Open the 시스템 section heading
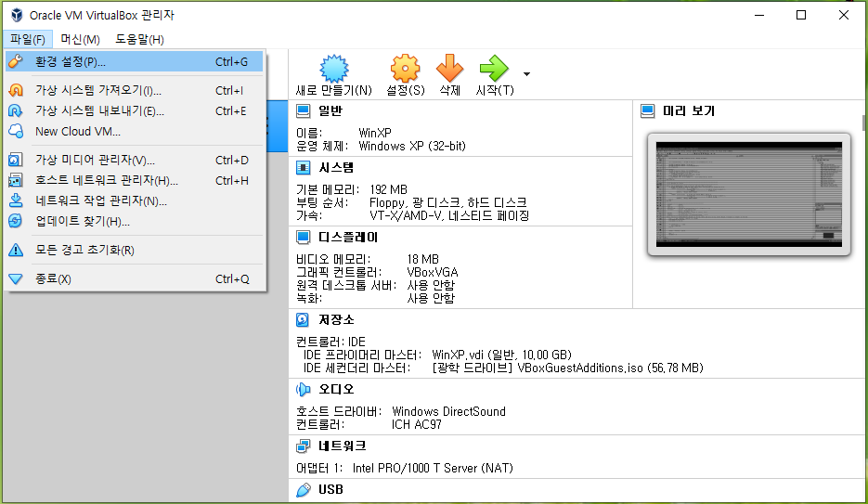The image size is (868, 504). click(x=336, y=168)
